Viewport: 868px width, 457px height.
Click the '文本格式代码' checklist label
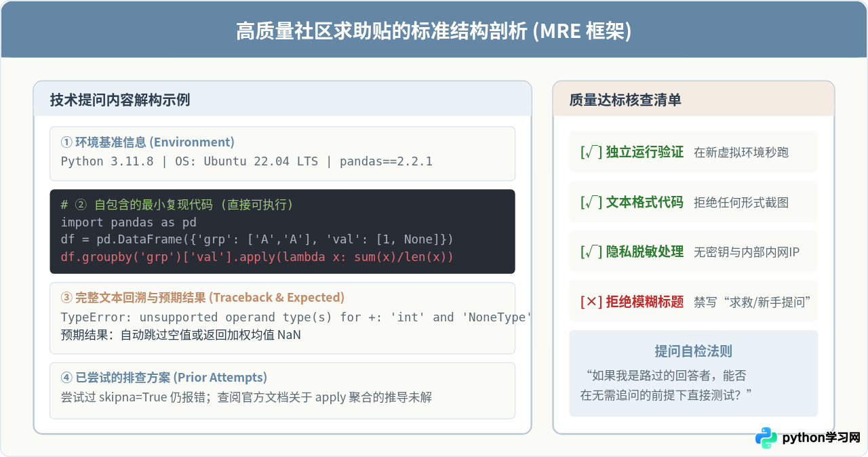(645, 202)
